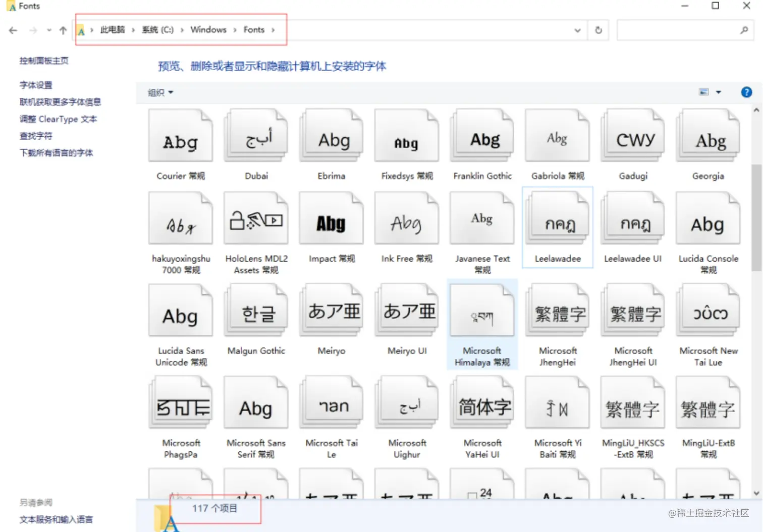Select the Courier font icon
This screenshot has height=532, width=763.
coord(181,136)
